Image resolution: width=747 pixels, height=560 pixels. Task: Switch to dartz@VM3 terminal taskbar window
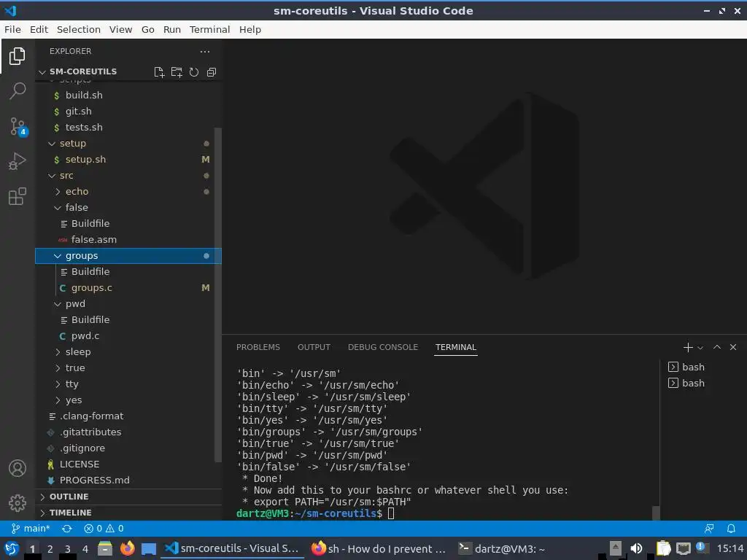pos(503,548)
